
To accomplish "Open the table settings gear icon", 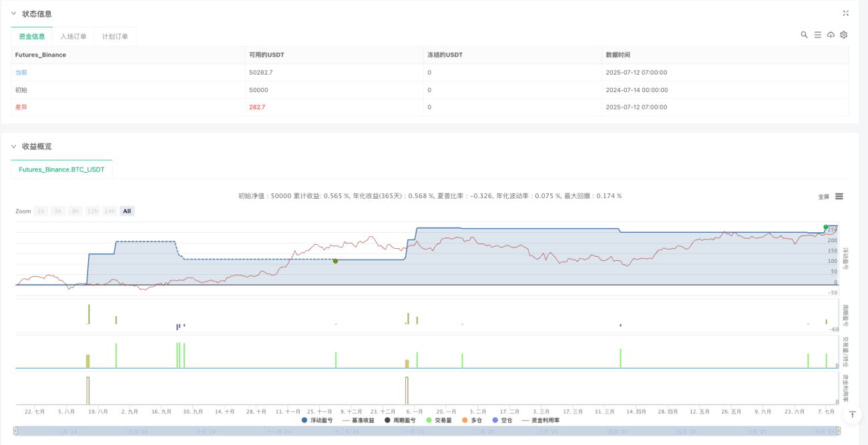I will pyautogui.click(x=844, y=35).
